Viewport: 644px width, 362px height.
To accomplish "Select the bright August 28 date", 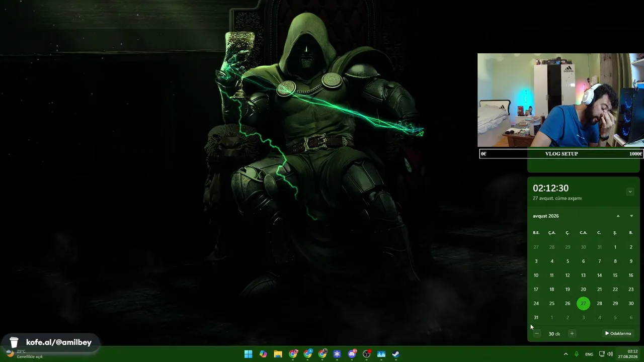I will (599, 303).
